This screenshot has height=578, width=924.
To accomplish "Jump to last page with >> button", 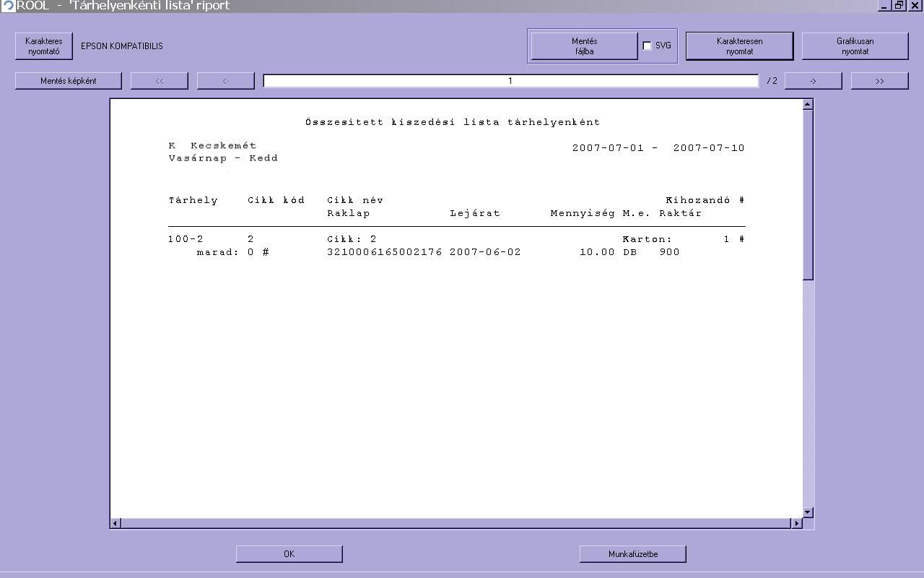I will [879, 81].
